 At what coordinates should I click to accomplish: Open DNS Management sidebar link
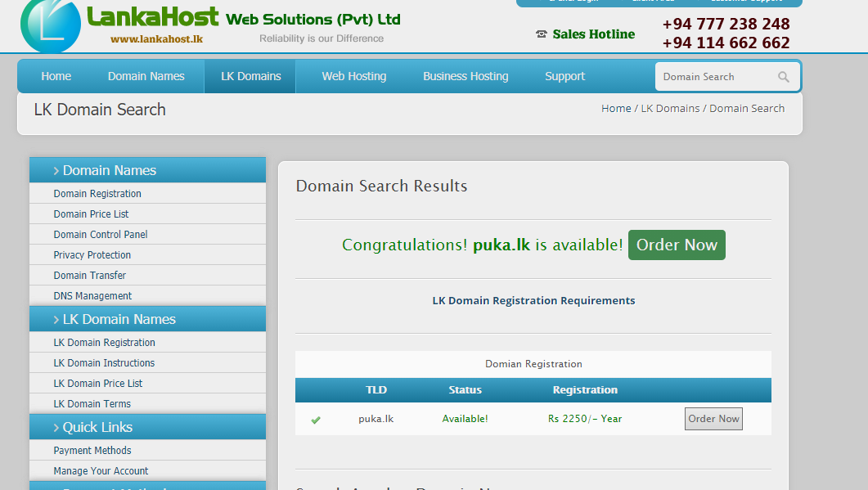[92, 296]
